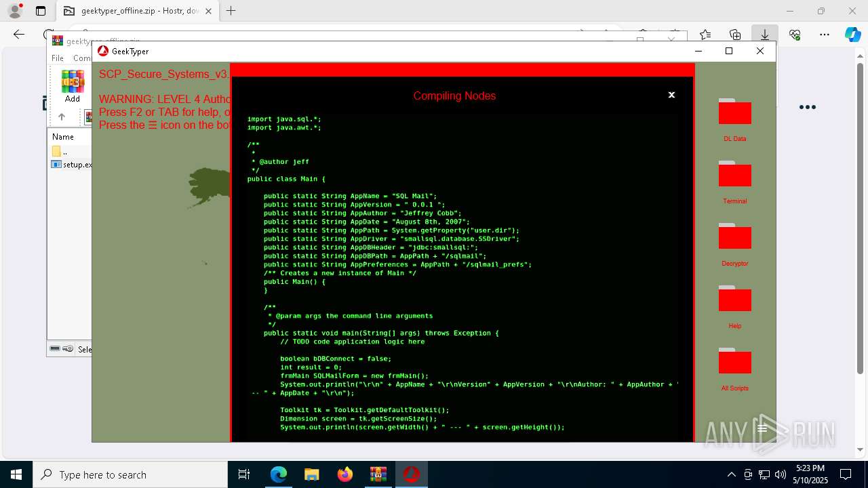Screen dimensions: 868x488
Task: Close the geektyper_offline.zip browser tab
Action: click(x=209, y=11)
